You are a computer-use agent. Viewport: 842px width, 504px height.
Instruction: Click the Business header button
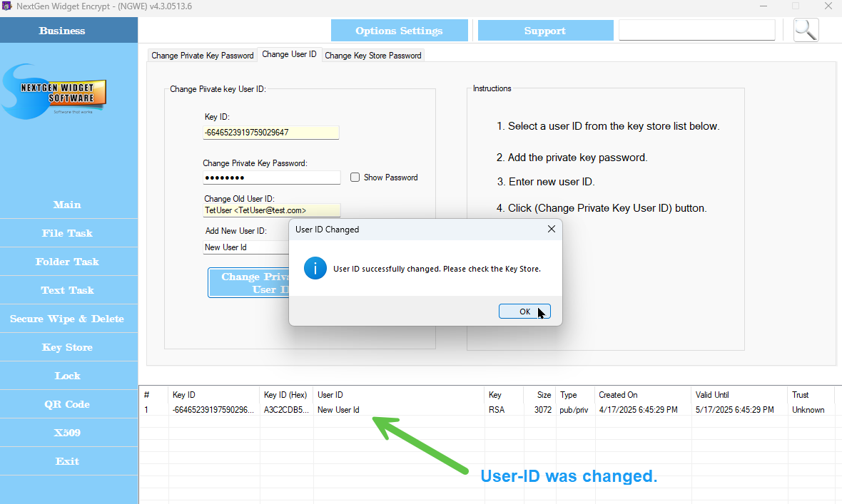coord(69,30)
